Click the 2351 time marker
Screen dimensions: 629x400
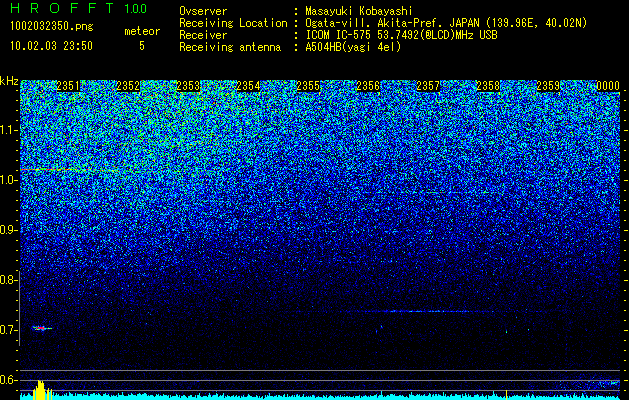pyautogui.click(x=68, y=86)
